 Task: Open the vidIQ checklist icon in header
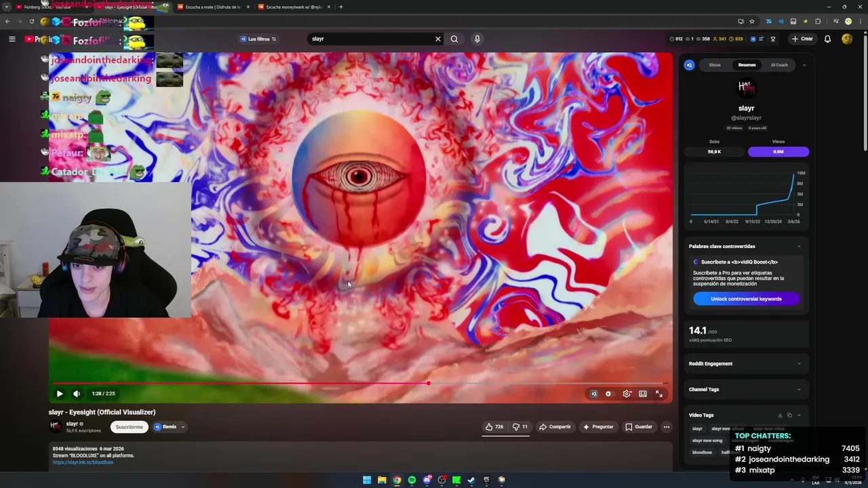(x=762, y=39)
